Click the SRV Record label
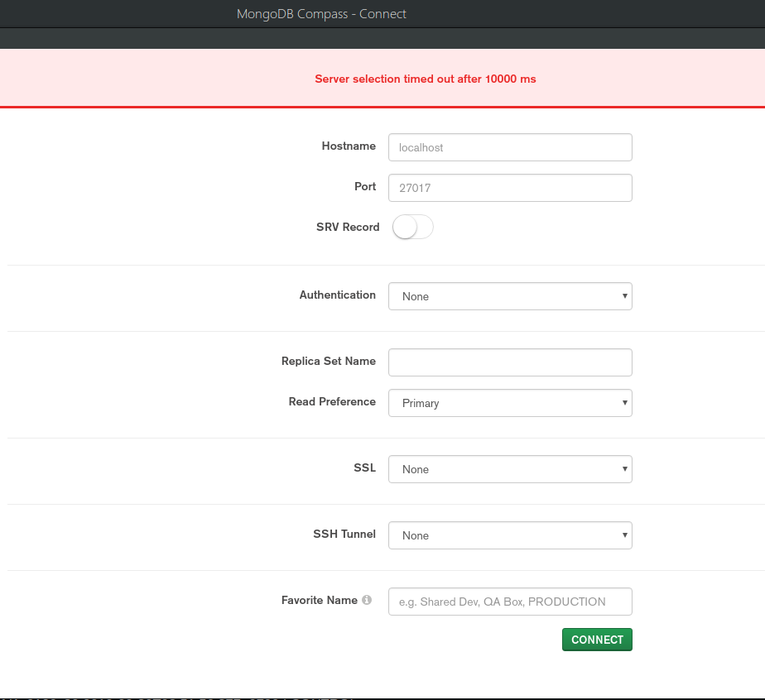The height and width of the screenshot is (700, 765). coord(348,227)
